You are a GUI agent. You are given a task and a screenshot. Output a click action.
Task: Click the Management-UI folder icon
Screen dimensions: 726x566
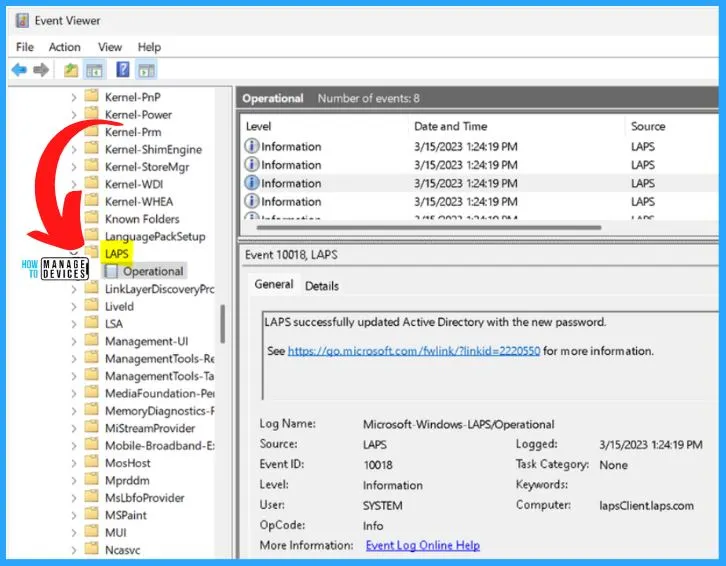[x=92, y=340]
